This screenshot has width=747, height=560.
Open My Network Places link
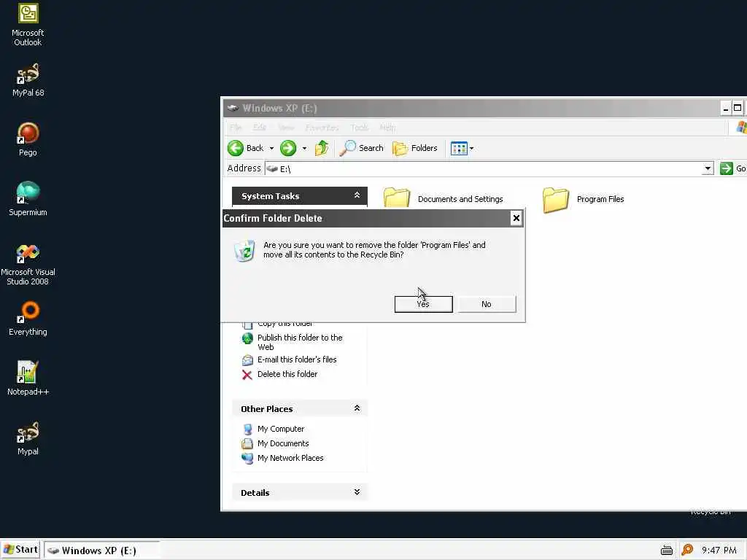tap(290, 458)
